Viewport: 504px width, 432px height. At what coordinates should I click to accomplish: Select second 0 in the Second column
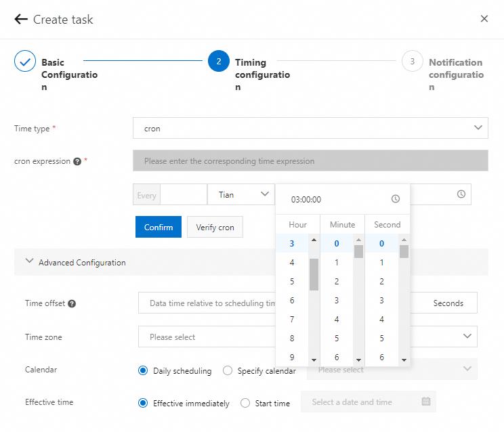381,244
